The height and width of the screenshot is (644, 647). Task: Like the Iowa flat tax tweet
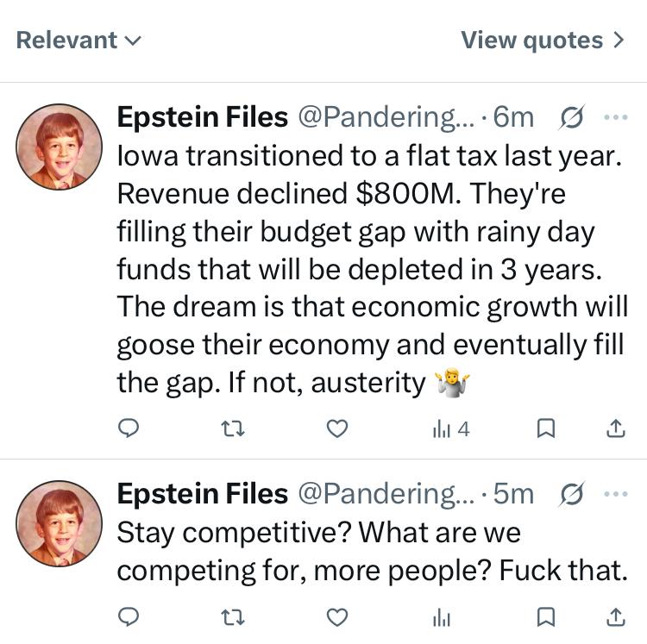click(339, 428)
